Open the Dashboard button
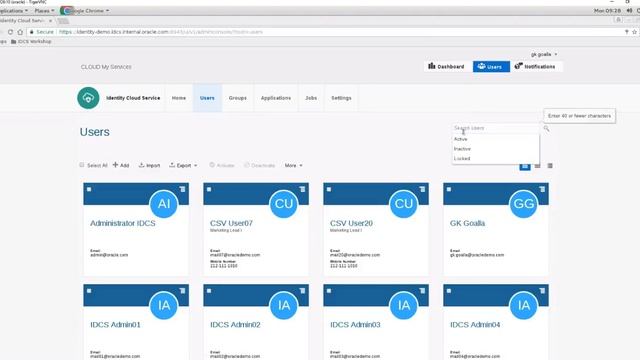640x360 pixels. click(x=447, y=67)
